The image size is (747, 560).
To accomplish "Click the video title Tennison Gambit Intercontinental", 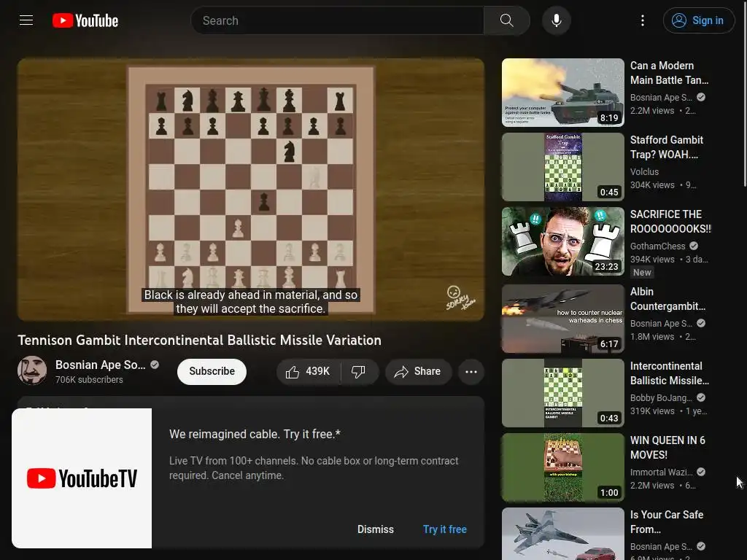I will [x=200, y=341].
